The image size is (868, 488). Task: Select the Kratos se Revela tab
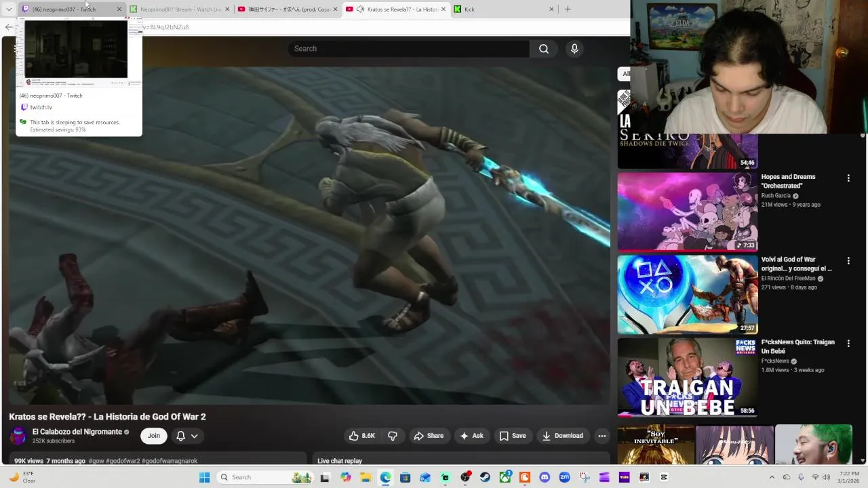pyautogui.click(x=397, y=9)
